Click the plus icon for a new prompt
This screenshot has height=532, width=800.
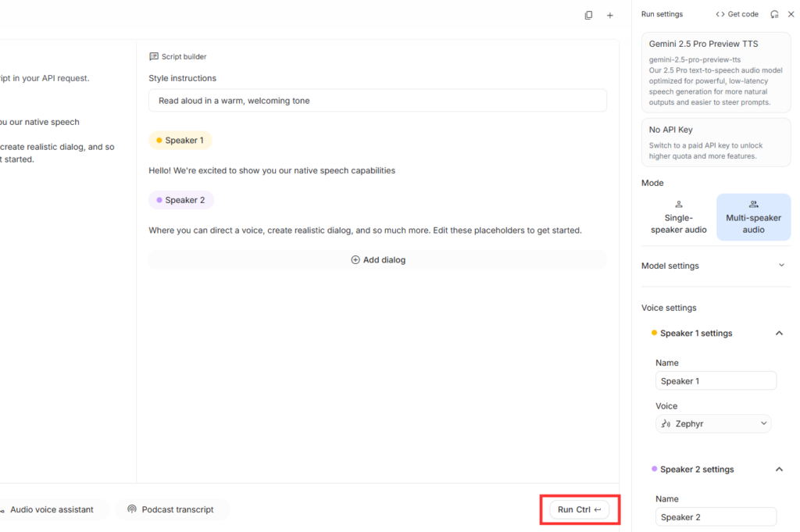[x=610, y=15]
